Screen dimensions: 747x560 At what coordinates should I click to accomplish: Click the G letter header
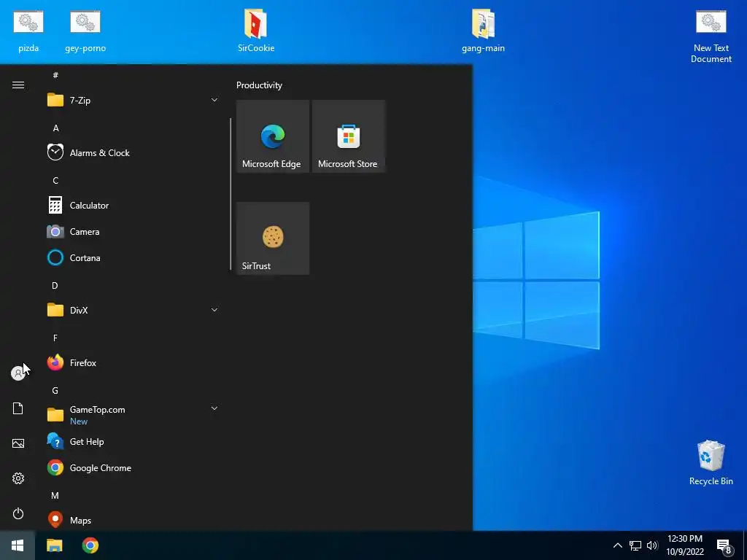click(x=55, y=391)
